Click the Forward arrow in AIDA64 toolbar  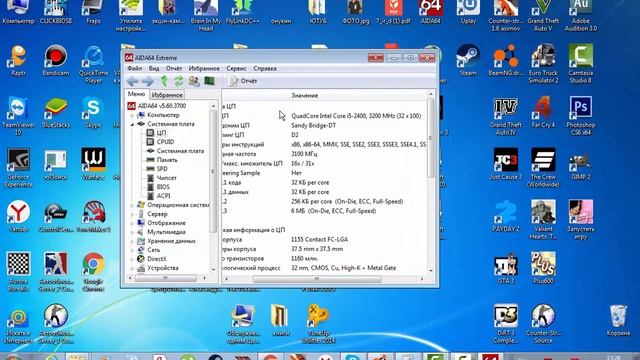point(147,81)
